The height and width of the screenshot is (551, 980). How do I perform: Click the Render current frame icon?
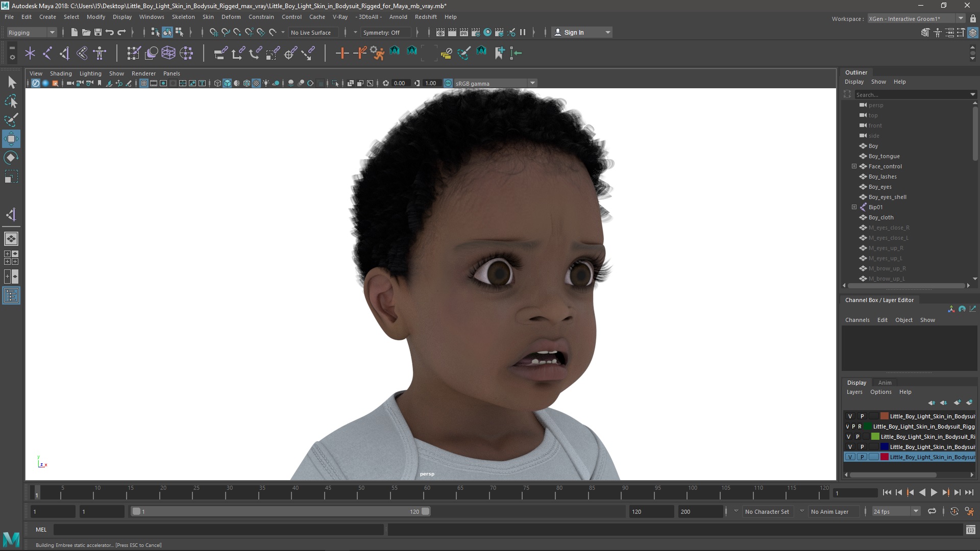click(x=452, y=32)
